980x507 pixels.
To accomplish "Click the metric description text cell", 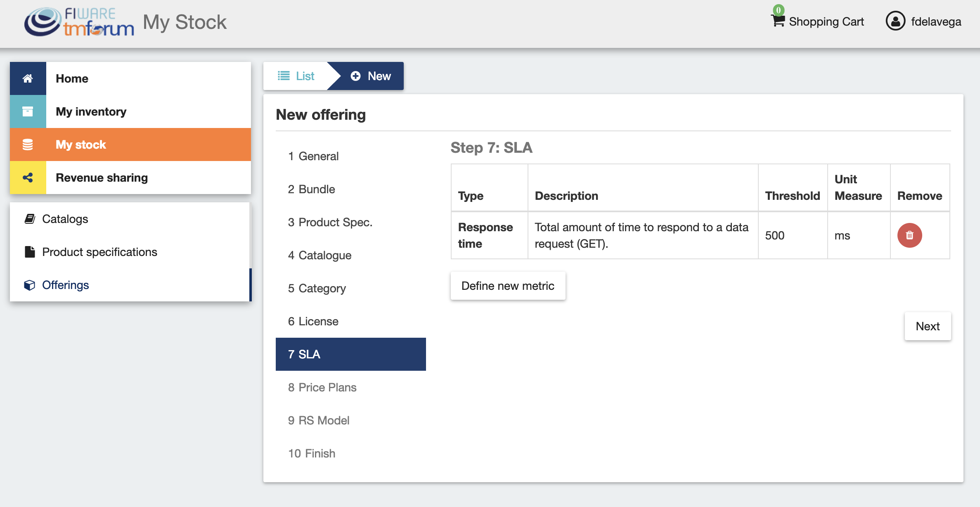I will point(643,235).
